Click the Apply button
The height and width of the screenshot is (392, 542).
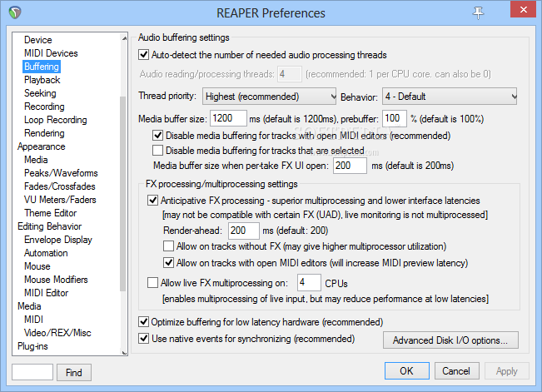507,371
